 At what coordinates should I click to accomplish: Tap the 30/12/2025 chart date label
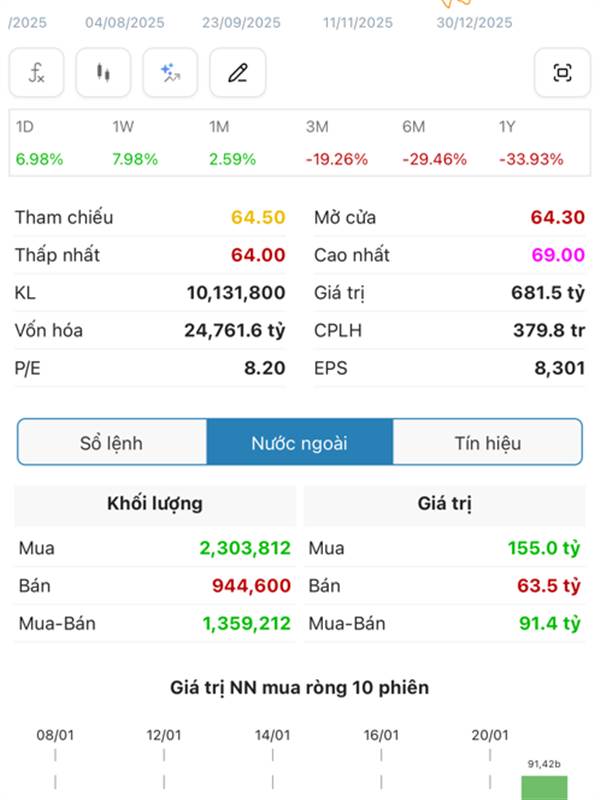pos(474,23)
